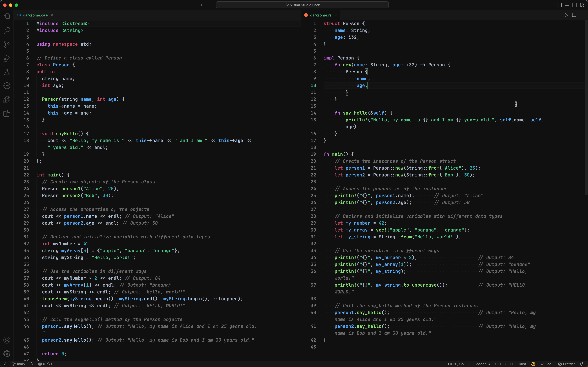Viewport: 588px width, 367px height.
Task: Click the Prettier status bar button
Action: coord(566,364)
